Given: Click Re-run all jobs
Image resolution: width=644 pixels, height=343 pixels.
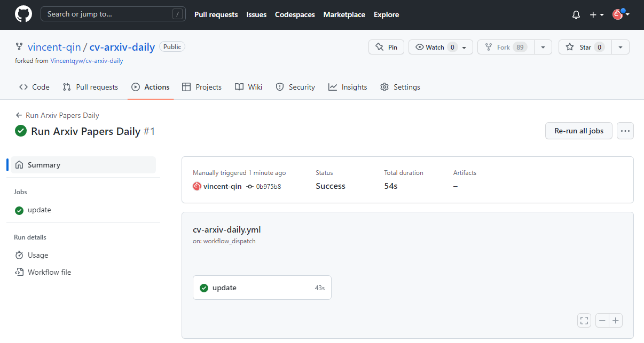Looking at the screenshot, I should click(x=579, y=131).
